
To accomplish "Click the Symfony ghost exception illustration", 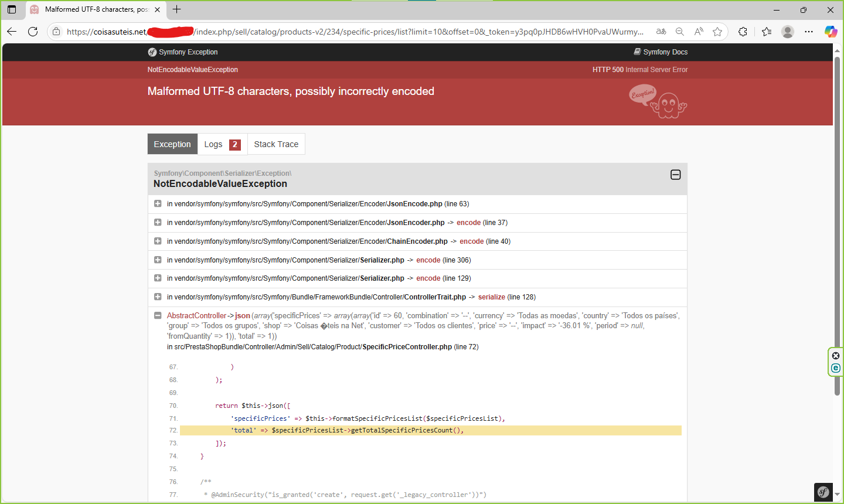I will [658, 102].
